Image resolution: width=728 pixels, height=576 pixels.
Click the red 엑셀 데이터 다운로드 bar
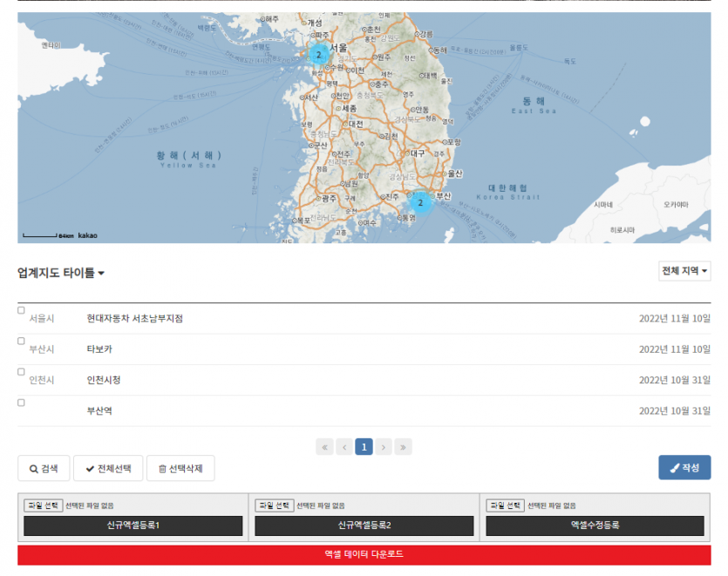(x=364, y=554)
